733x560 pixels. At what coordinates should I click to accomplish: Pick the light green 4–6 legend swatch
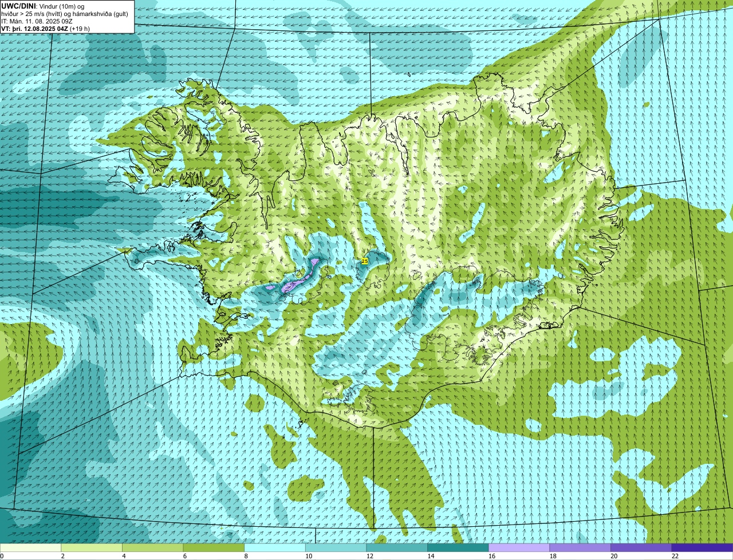[x=152, y=547]
